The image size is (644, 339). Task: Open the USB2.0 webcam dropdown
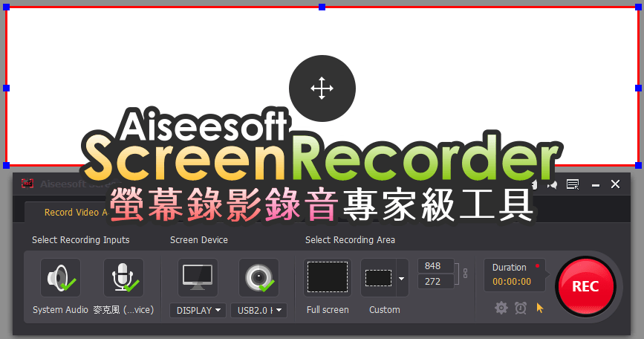[x=258, y=310]
